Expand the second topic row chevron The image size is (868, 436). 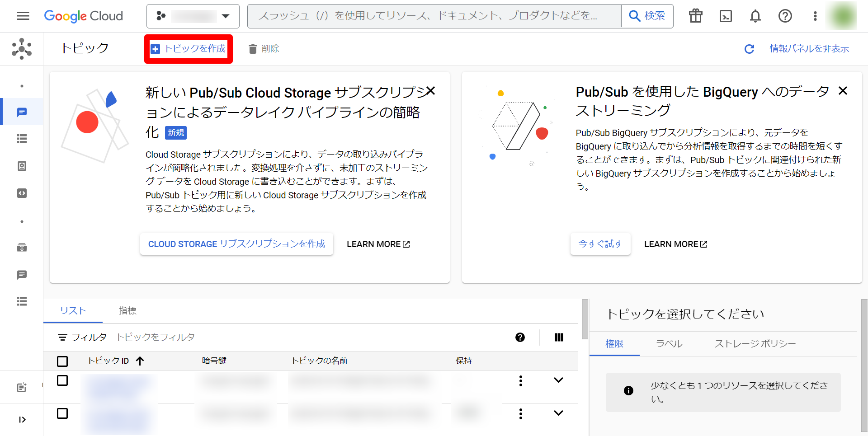[558, 413]
